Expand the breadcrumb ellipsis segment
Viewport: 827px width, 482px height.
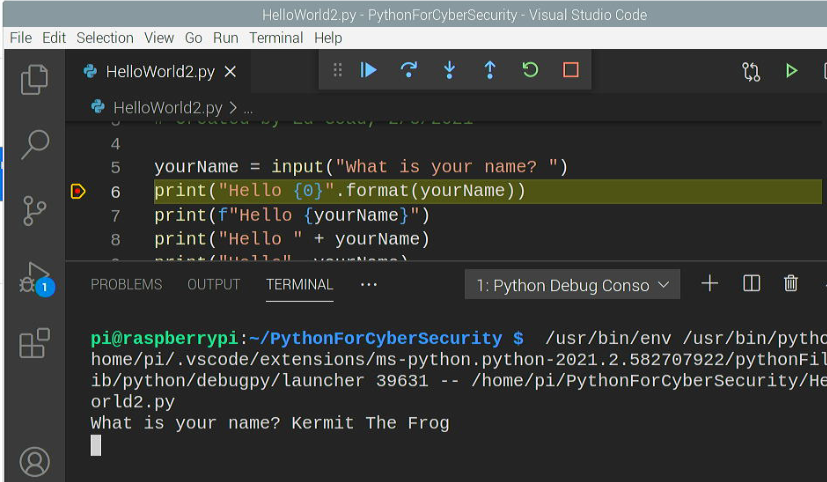click(248, 109)
